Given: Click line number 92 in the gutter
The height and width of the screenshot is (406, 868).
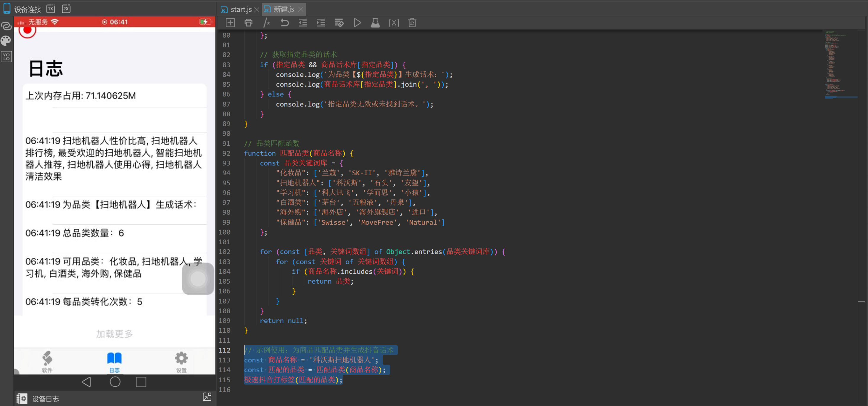Looking at the screenshot, I should (x=226, y=153).
